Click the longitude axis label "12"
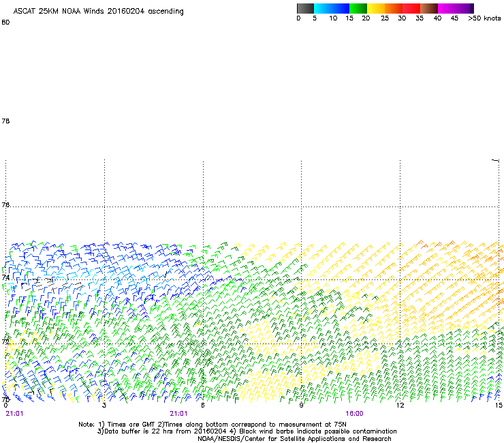 [x=400, y=405]
